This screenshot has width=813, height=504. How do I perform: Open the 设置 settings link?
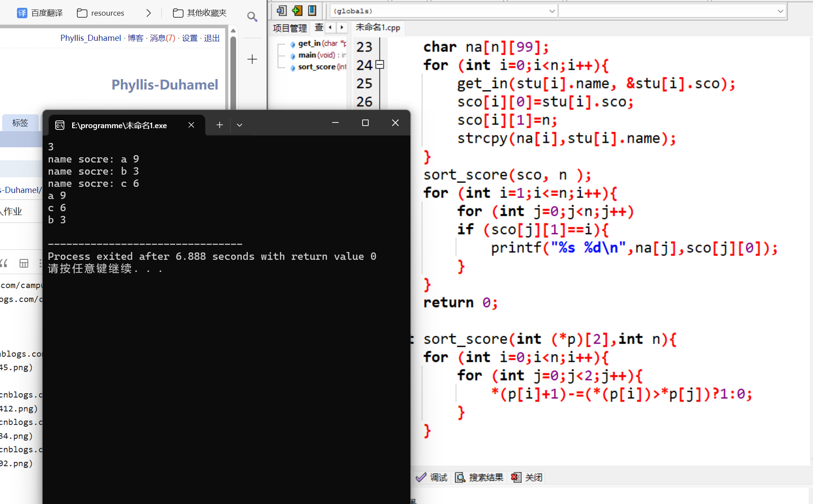190,38
